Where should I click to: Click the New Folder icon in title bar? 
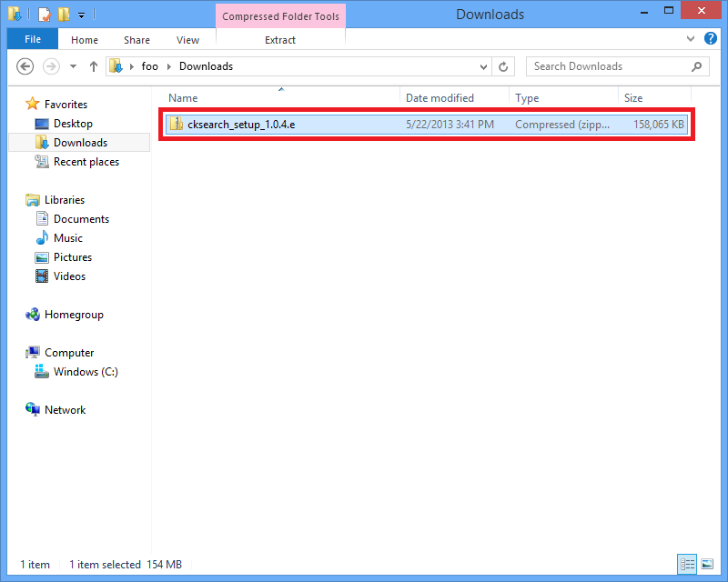63,15
